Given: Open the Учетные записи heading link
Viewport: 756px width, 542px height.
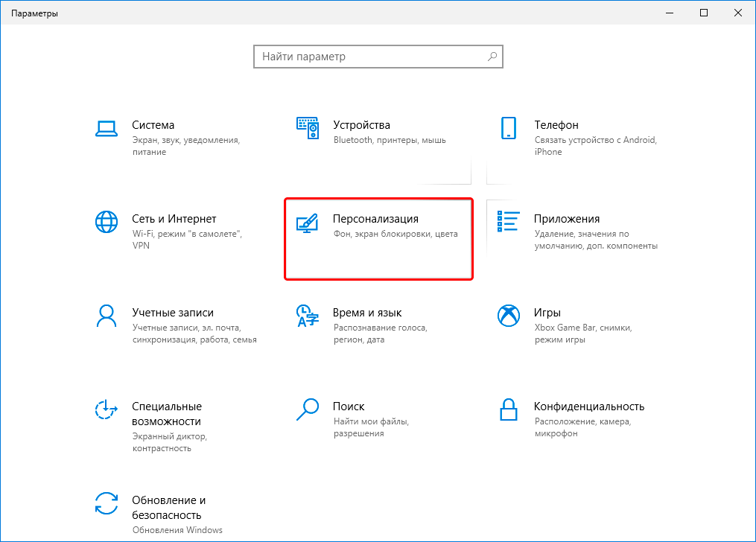Looking at the screenshot, I should tap(173, 313).
